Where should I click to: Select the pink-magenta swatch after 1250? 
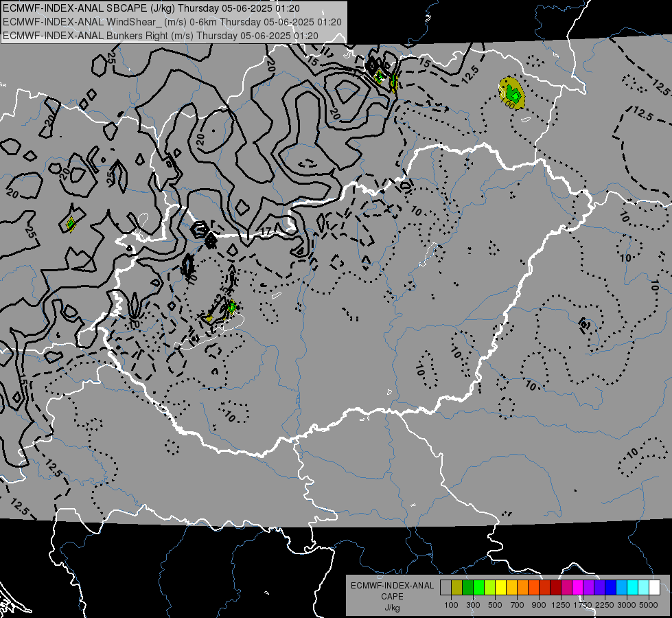click(x=566, y=587)
